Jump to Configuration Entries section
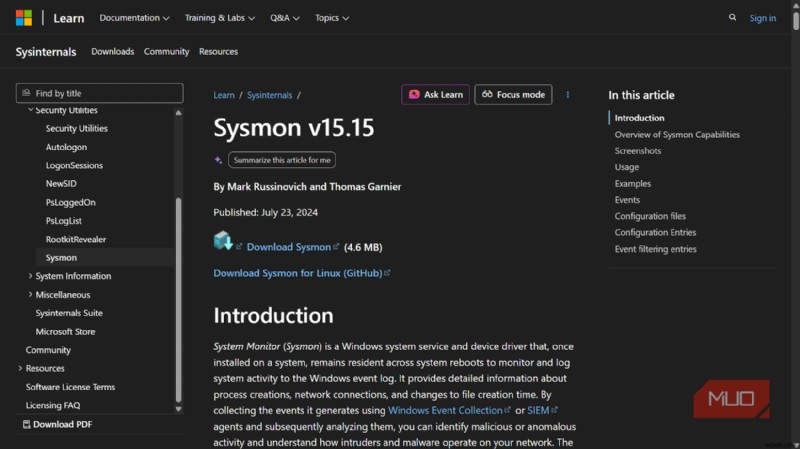The width and height of the screenshot is (800, 449). pos(655,233)
